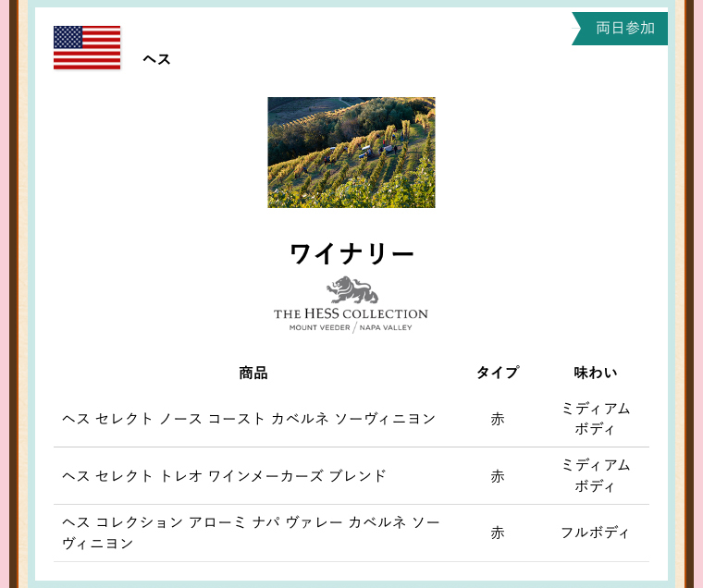
Task: Click 赤 type for Treo Winemaker's Blend row
Action: pyautogui.click(x=498, y=476)
